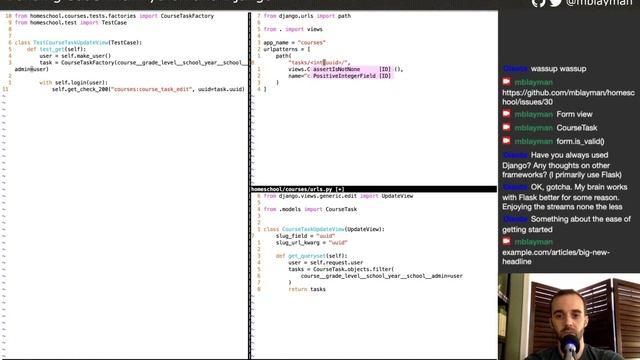Click the "return tasks" line
Image resolution: width=640 pixels, height=360 pixels.
(x=307, y=289)
